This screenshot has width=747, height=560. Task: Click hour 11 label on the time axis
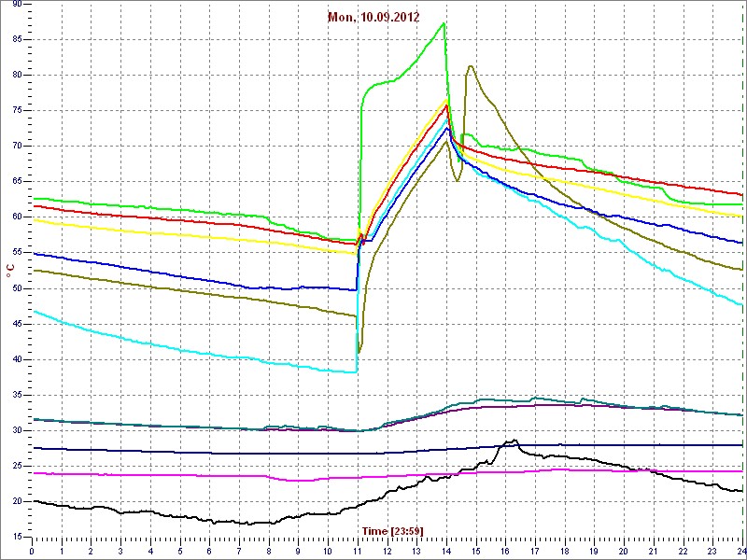tap(358, 552)
